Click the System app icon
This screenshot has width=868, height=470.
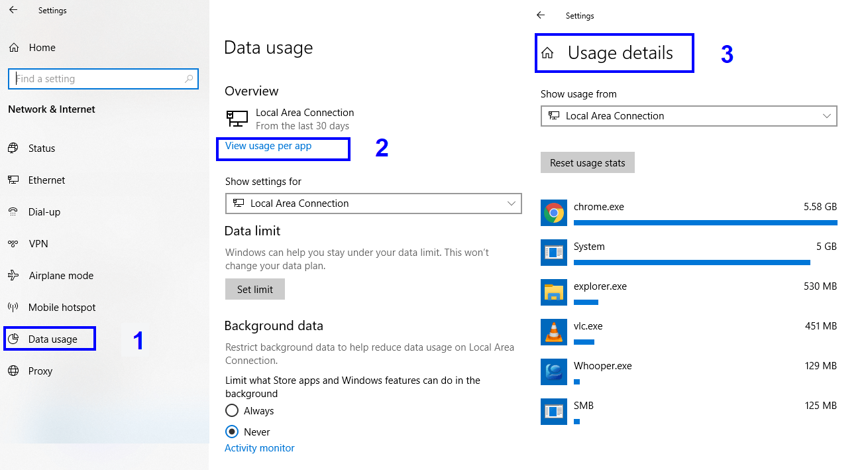coord(554,253)
